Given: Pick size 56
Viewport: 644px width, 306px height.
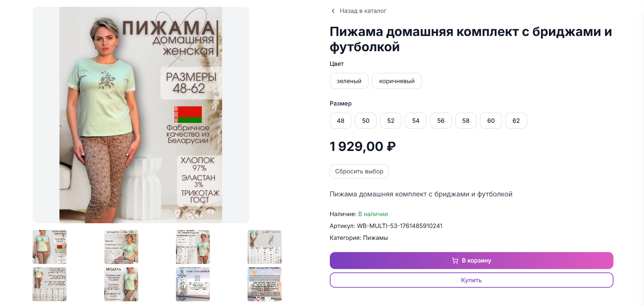Looking at the screenshot, I should [441, 121].
